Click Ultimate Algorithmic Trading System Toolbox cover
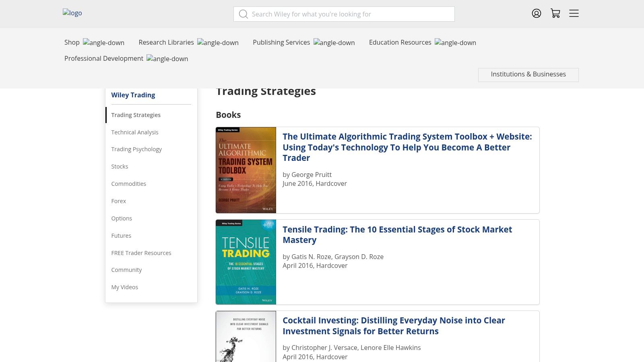 point(246,170)
